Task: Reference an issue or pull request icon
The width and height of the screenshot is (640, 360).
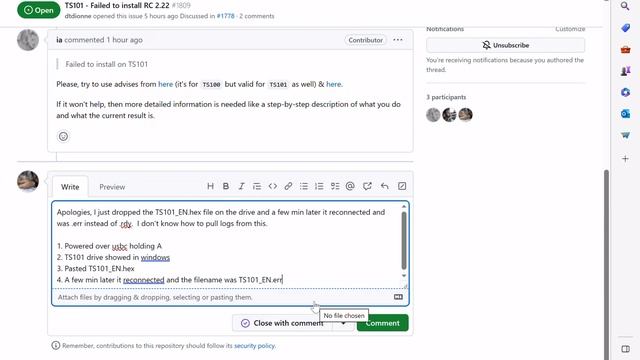Action: pyautogui.click(x=367, y=186)
